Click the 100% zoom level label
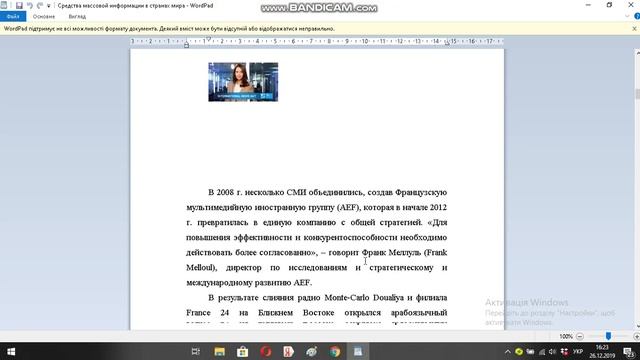 (x=566, y=336)
